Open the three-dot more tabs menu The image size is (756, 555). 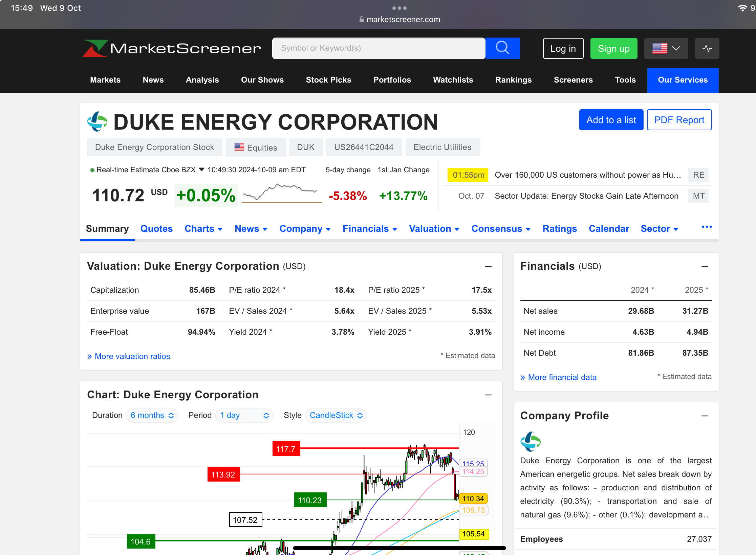[707, 227]
